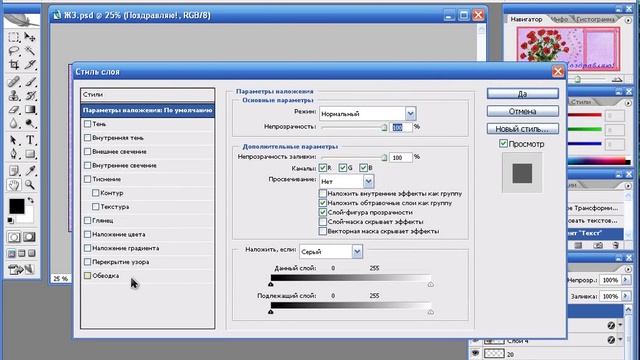Screen dimensions: 640x360
Task: Select the Gradient tool
Action: coord(30,109)
